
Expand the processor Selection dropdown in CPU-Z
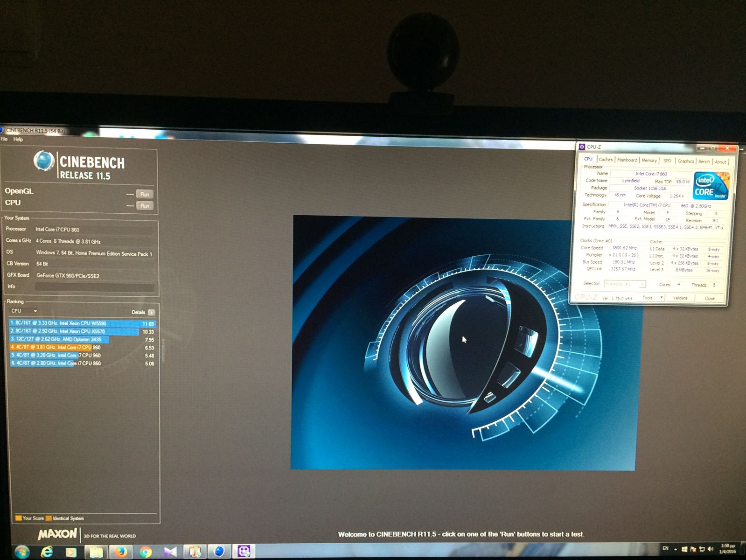(x=625, y=284)
